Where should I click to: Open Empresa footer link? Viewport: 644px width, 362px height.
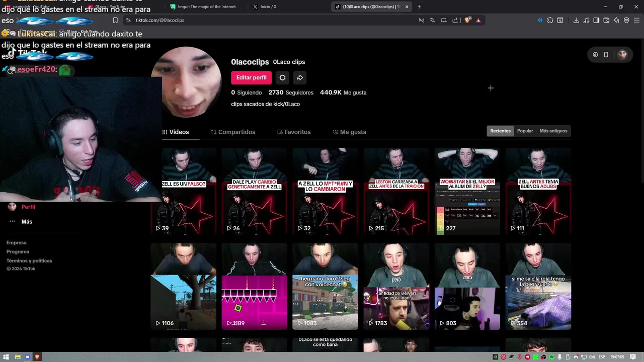pyautogui.click(x=16, y=243)
